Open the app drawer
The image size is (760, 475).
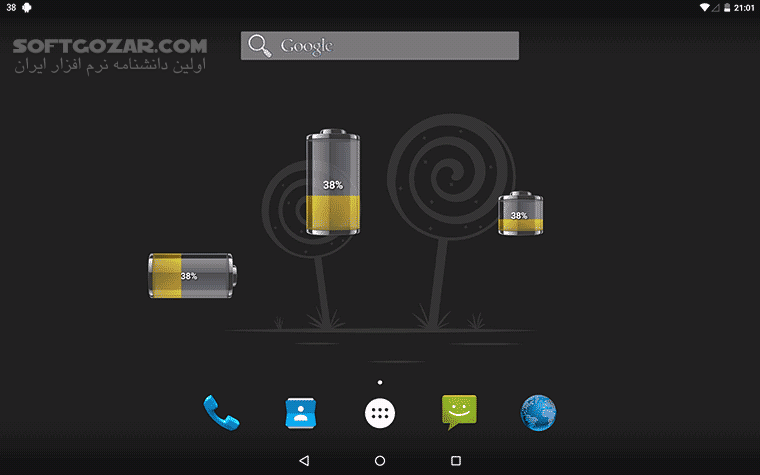380,413
